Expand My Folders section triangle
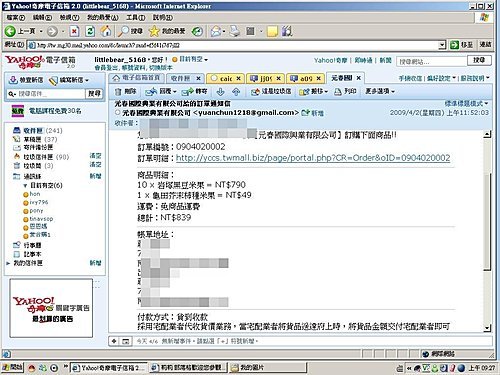Image resolution: width=500 pixels, height=375 pixels. click(8, 263)
